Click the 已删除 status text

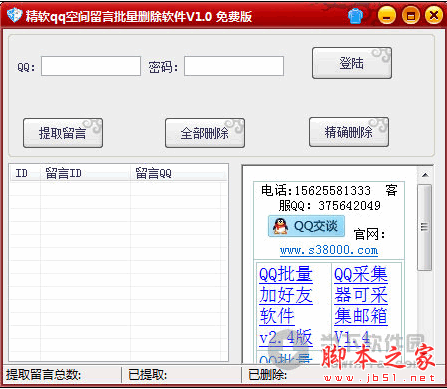[x=268, y=375]
